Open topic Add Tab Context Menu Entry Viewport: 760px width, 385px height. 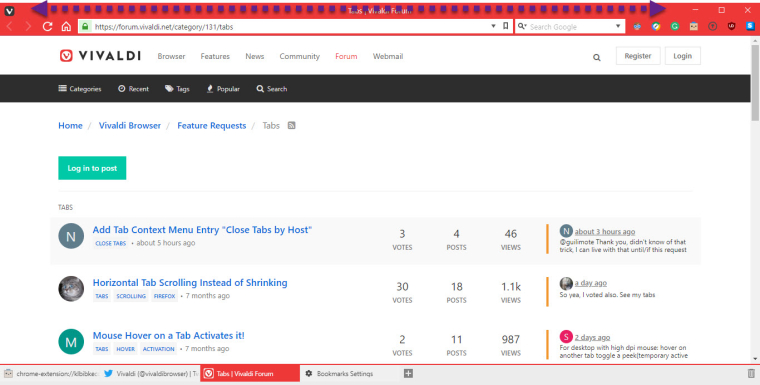[x=202, y=230]
